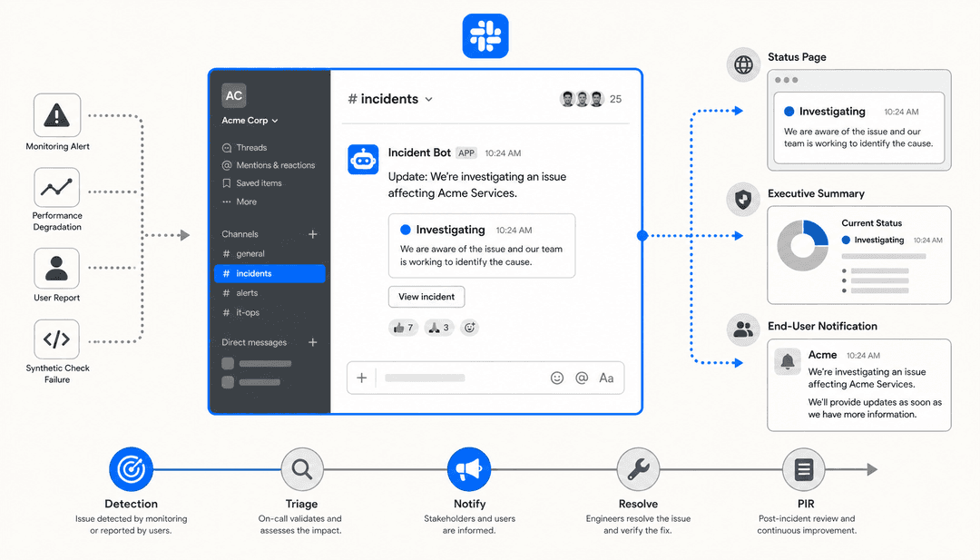
Task: Click the End-User Notification people icon
Action: click(x=743, y=329)
